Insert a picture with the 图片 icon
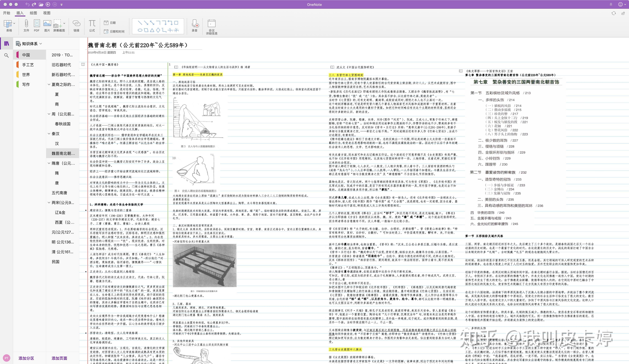Image resolution: width=629 pixels, height=364 pixels. (x=47, y=24)
